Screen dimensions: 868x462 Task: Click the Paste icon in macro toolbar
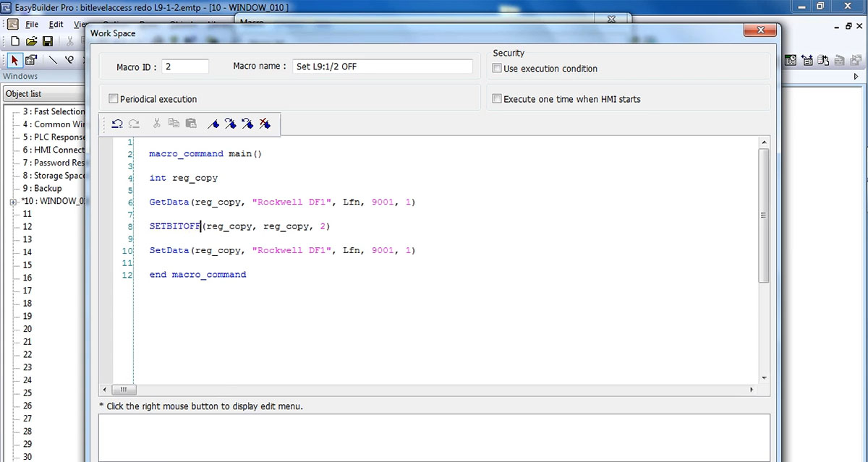click(191, 124)
